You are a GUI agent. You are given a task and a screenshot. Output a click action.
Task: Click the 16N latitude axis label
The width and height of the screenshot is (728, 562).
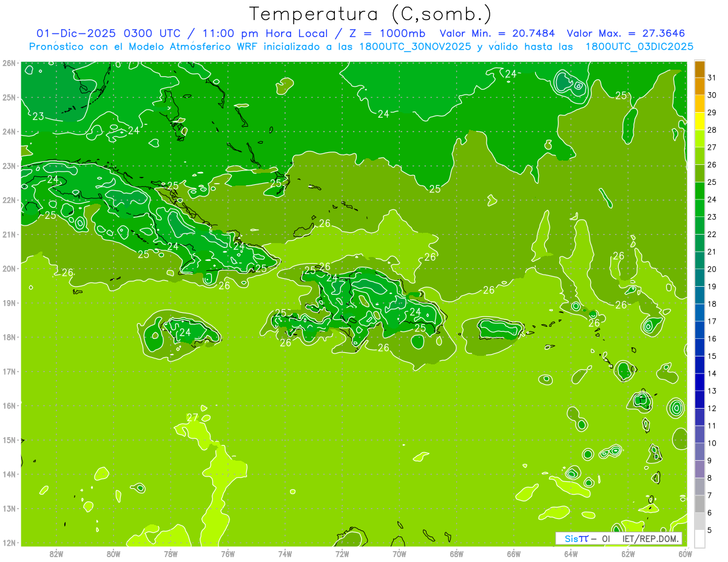pos(8,406)
